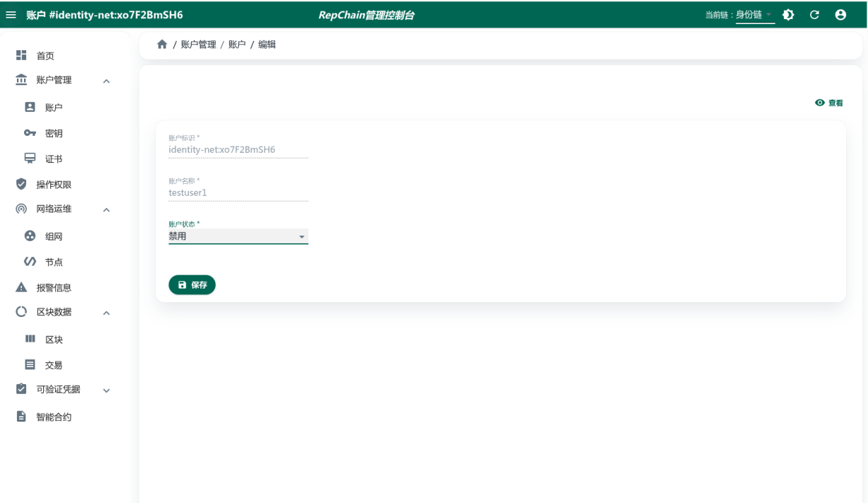Open the 当前链 身份链 chain selector

(x=756, y=16)
